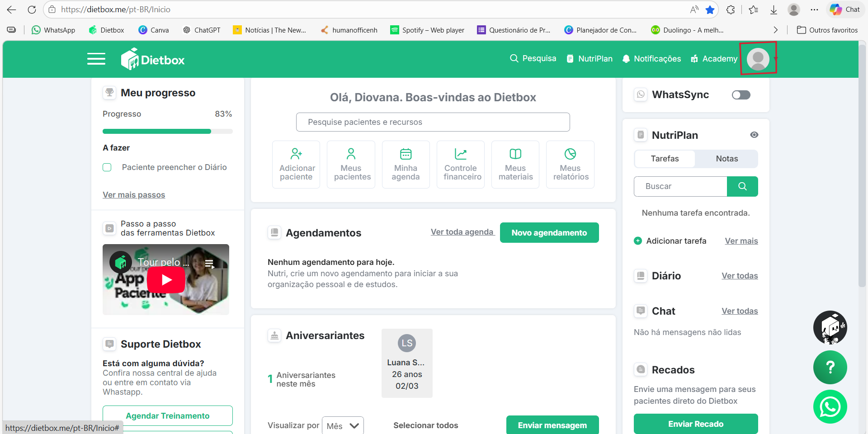Click the Dietbox logo
868x434 pixels.
tap(153, 59)
